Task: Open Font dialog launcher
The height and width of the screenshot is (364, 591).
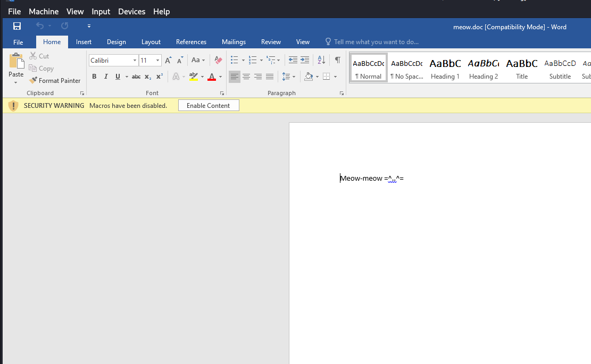Action: (x=222, y=94)
